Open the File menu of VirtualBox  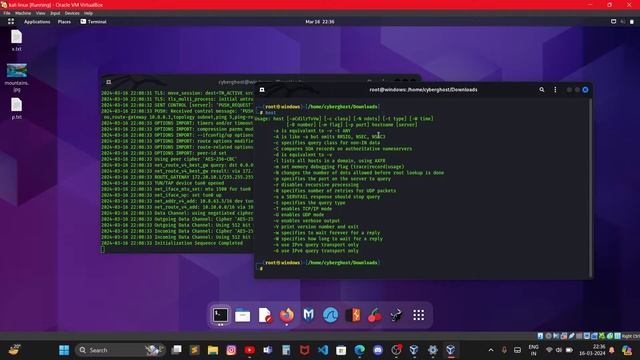(7, 13)
